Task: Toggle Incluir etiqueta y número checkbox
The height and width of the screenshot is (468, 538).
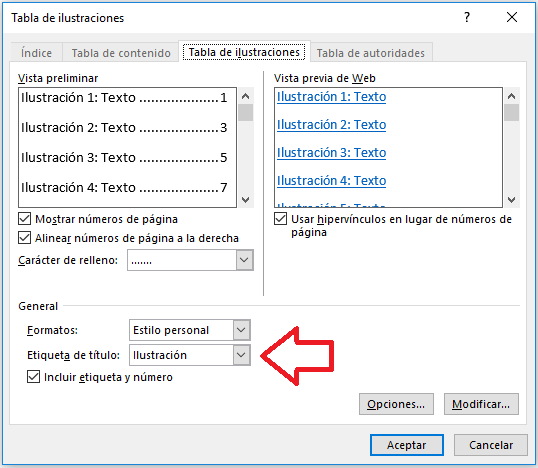Action: (x=33, y=377)
